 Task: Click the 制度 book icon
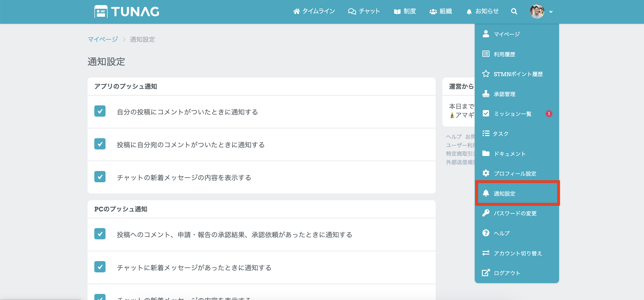point(397,11)
